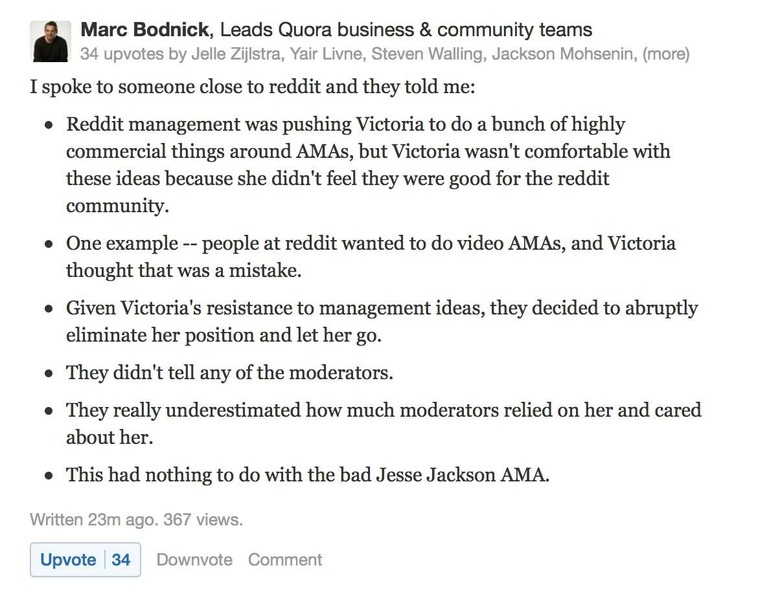The height and width of the screenshot is (594, 780).
Task: View Yair Livne's profile
Action: [x=326, y=54]
